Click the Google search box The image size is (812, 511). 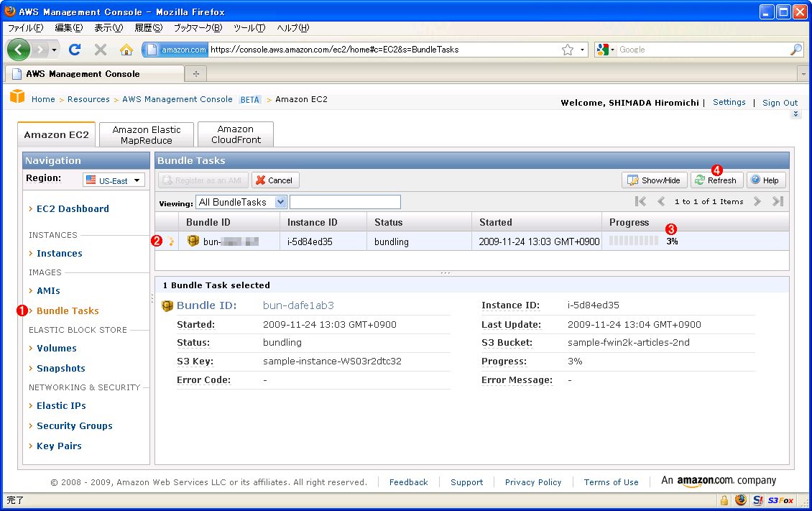coord(703,50)
